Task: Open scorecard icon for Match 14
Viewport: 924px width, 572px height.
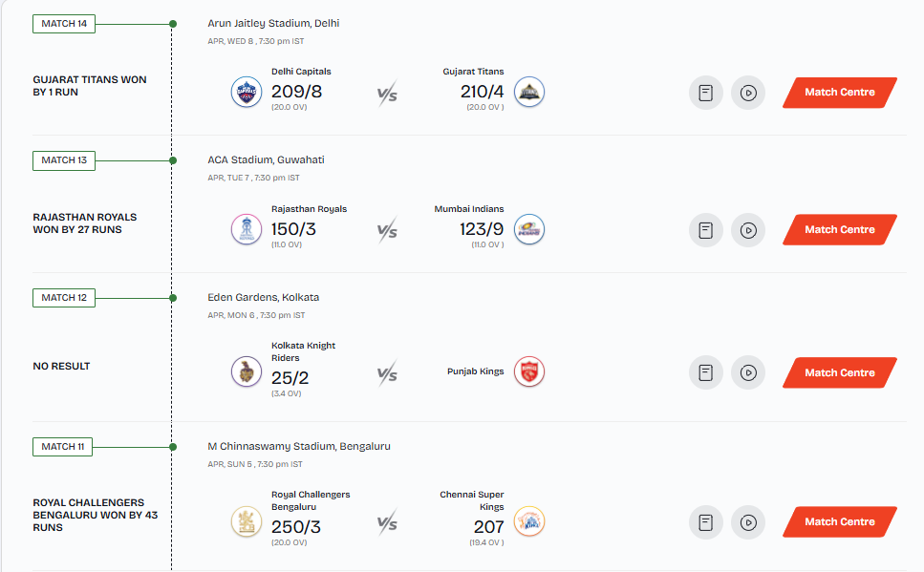Action: pyautogui.click(x=706, y=93)
